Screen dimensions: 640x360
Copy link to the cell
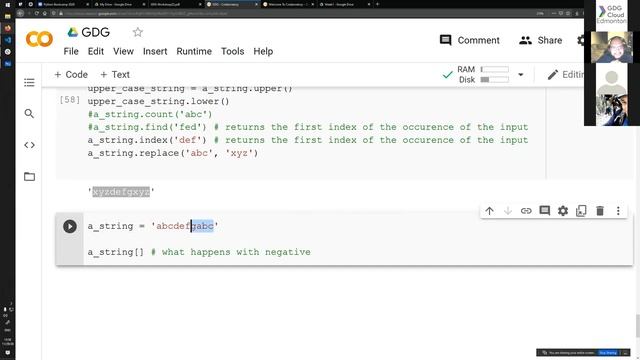(x=526, y=211)
